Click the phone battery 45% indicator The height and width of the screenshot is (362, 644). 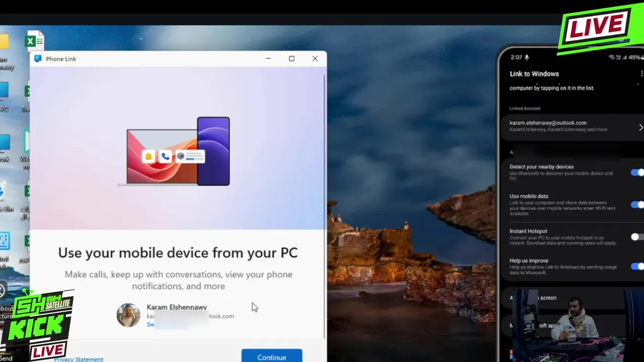tap(635, 57)
